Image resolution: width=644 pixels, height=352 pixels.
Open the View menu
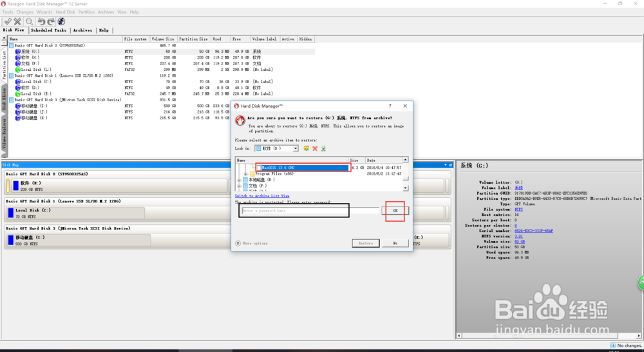[122, 12]
